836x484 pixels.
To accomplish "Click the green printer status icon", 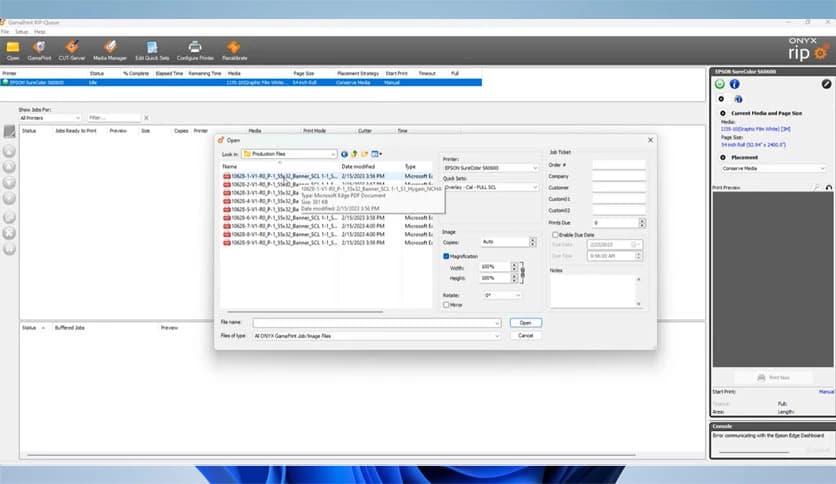I will pyautogui.click(x=720, y=84).
